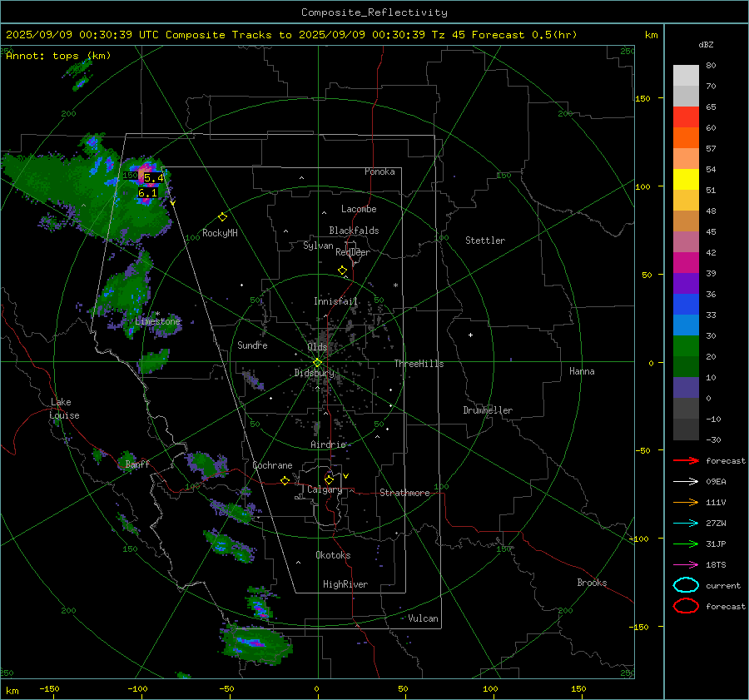
Task: Select the red 60-65 dBZ color swatch
Action: click(x=686, y=117)
